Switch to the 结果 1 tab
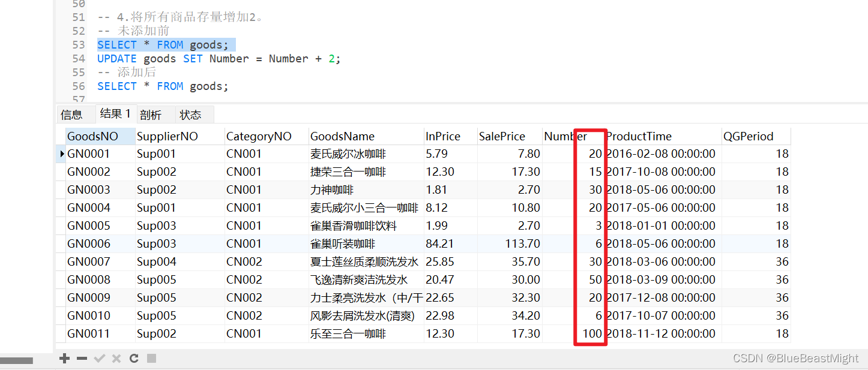868x370 pixels. [115, 113]
